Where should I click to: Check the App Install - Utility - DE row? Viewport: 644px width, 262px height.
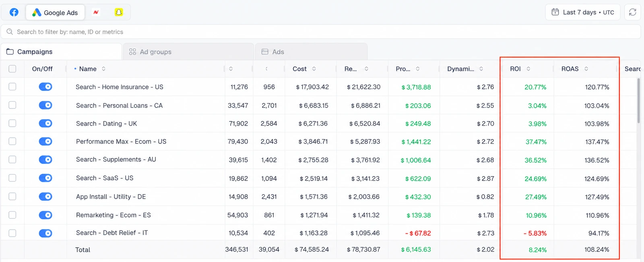pos(12,197)
